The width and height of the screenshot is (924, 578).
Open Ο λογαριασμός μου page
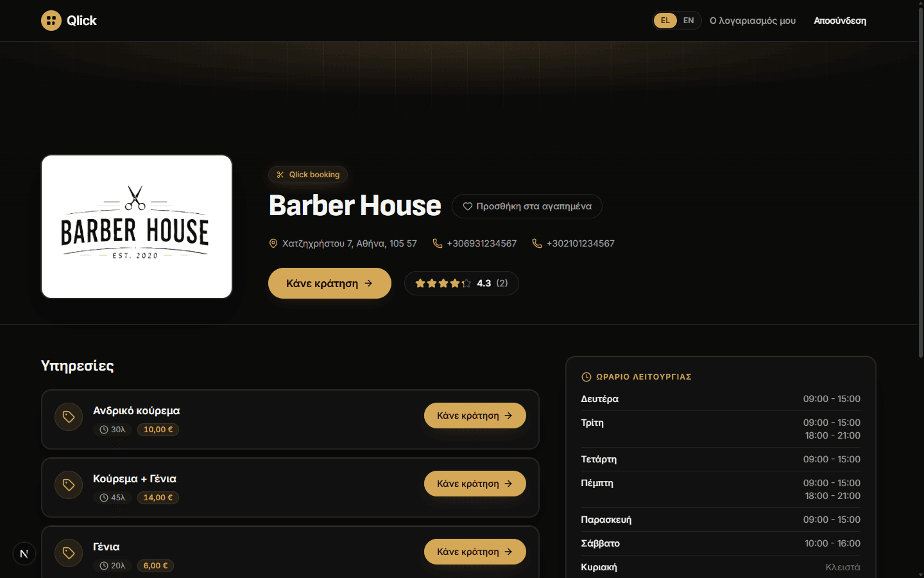tap(753, 21)
